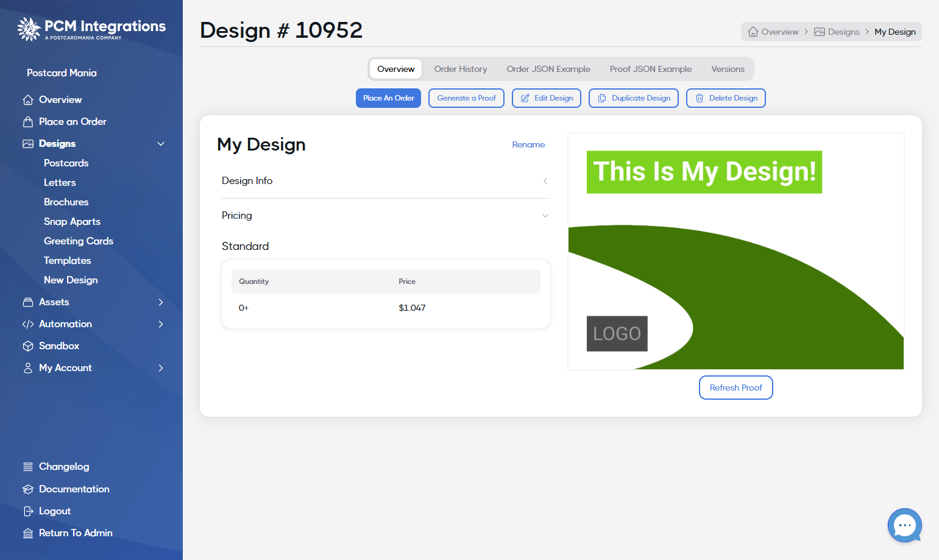Screen dimensions: 939x560
Task: Click Generate a Proof button
Action: pyautogui.click(x=466, y=98)
